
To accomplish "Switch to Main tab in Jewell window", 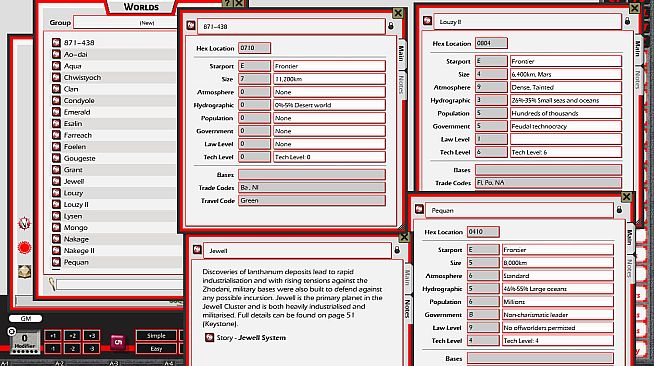I will pos(407,278).
